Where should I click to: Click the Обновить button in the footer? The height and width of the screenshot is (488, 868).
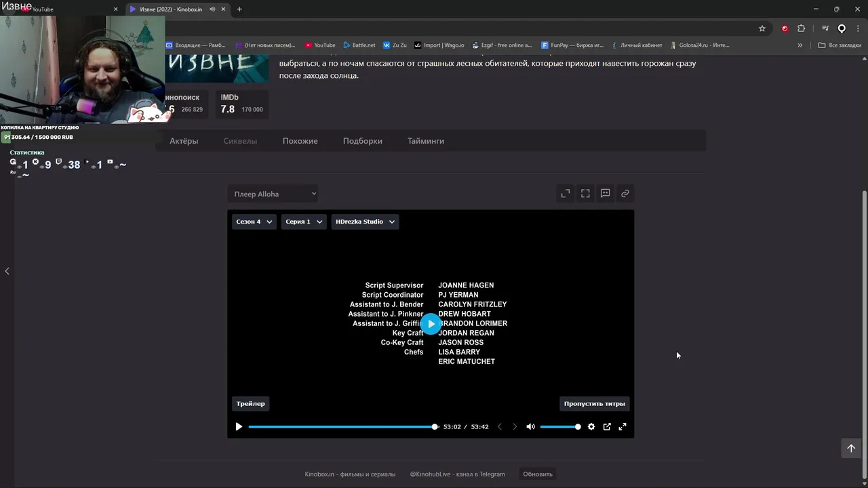coord(538,474)
